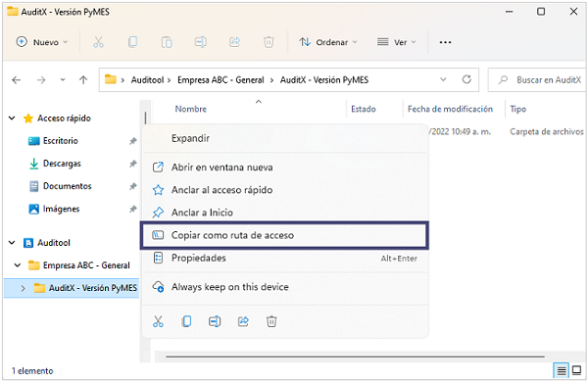Switch to details view icon in status bar
The height and width of the screenshot is (383, 588).
561,371
